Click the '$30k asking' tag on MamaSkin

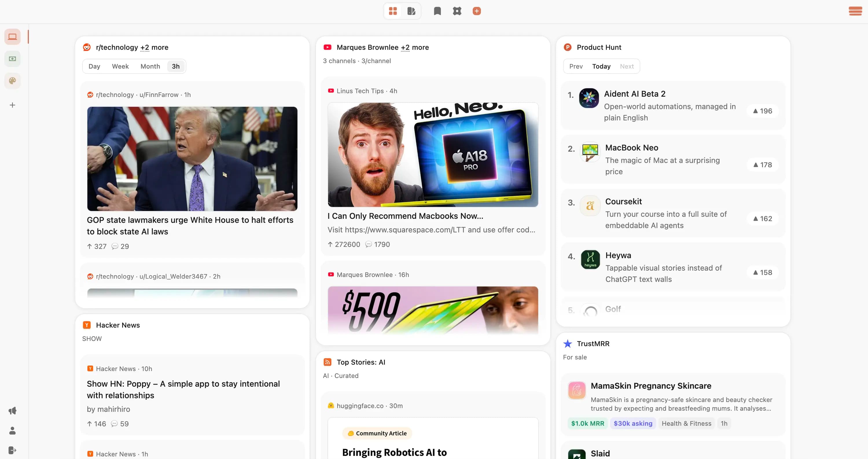click(x=633, y=423)
